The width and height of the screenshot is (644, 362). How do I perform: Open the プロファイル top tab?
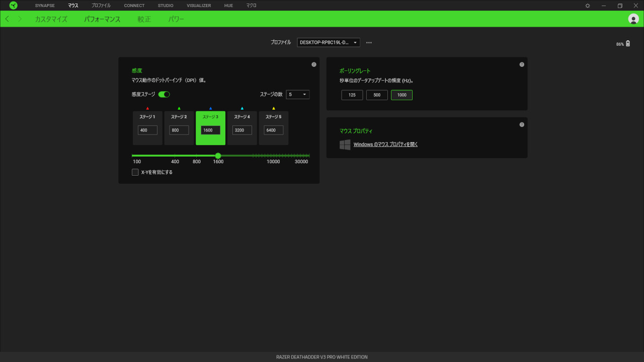coord(101,6)
